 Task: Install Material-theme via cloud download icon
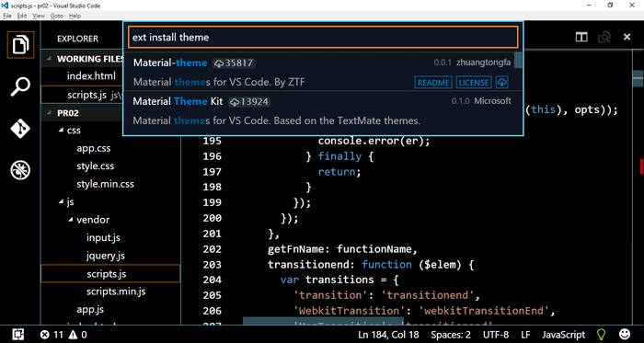[501, 82]
